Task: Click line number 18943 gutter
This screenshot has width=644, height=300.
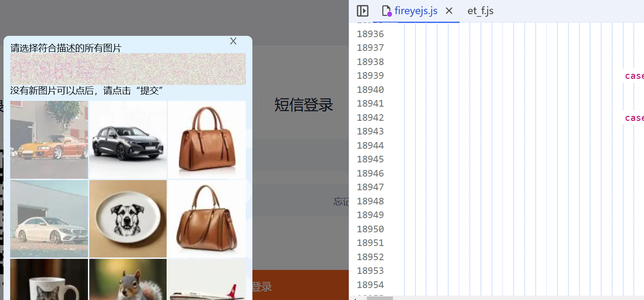Action: pyautogui.click(x=370, y=131)
